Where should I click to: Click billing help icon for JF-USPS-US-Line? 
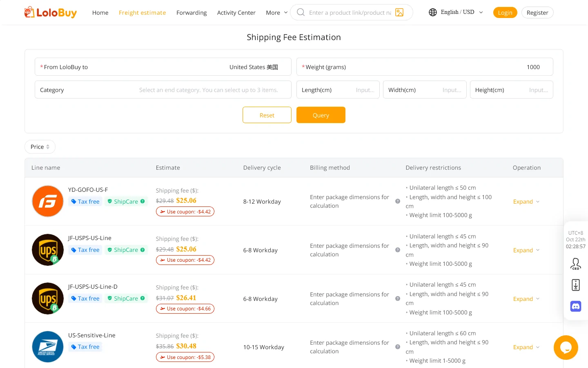point(398,250)
